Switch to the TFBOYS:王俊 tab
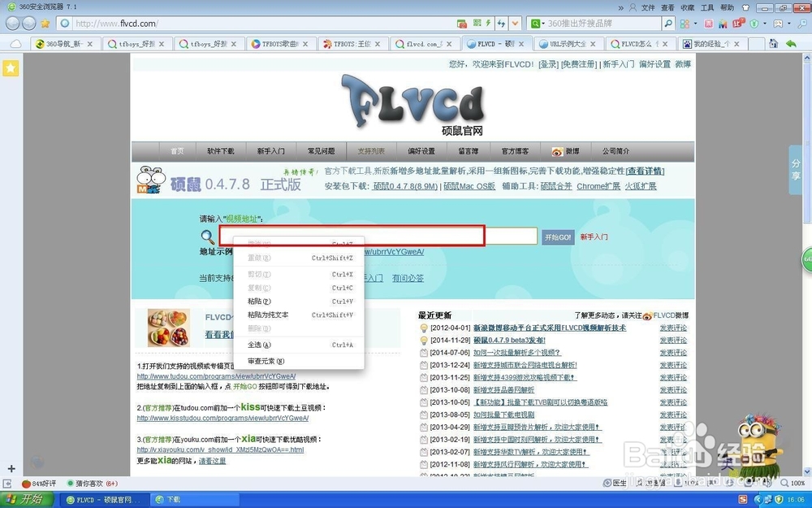The width and height of the screenshot is (812, 508). [352, 44]
